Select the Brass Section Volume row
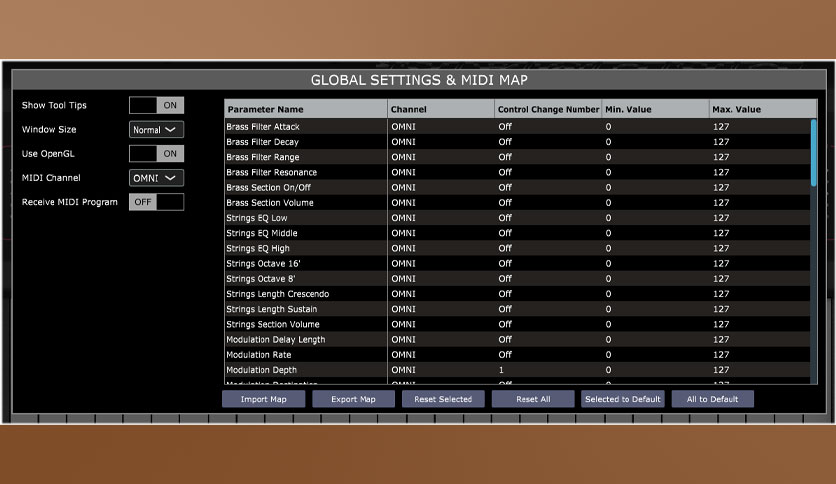 point(517,203)
